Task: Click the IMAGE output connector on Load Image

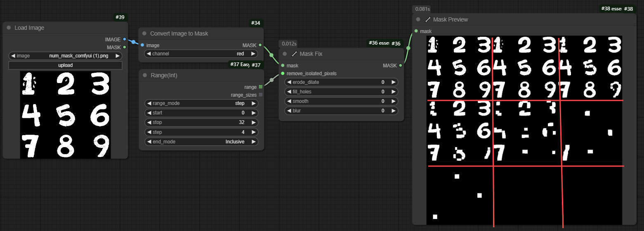Action: point(125,39)
